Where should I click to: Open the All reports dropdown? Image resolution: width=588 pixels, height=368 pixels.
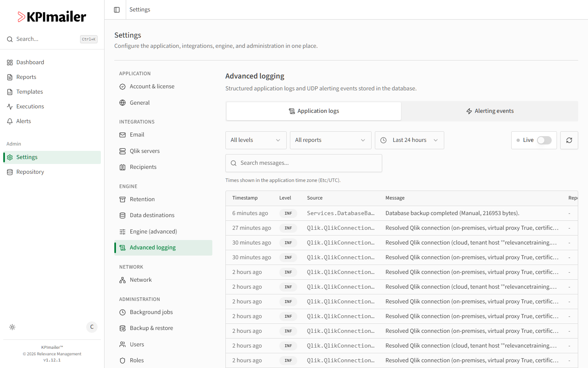[x=331, y=140]
